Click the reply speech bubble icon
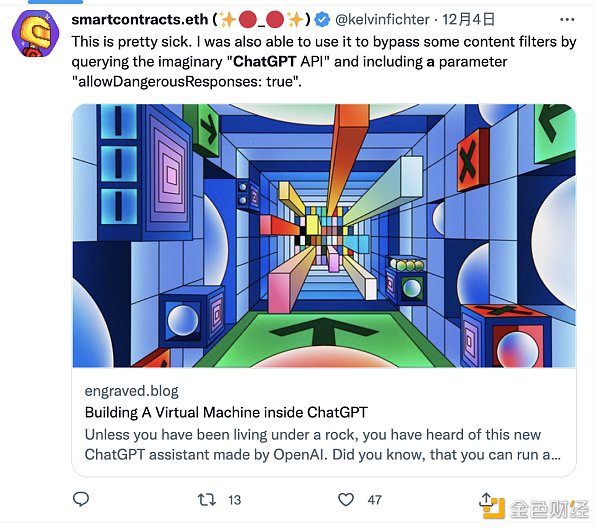 [81, 498]
